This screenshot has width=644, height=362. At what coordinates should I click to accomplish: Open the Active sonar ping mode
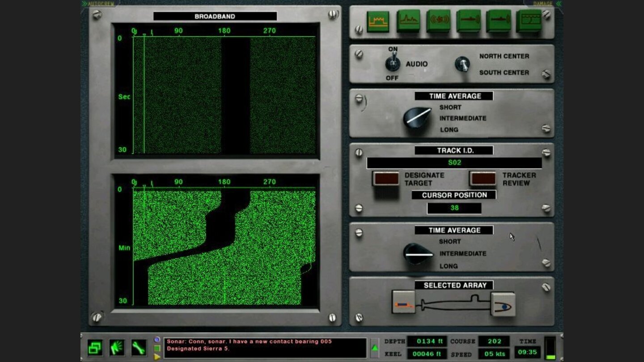(x=438, y=21)
